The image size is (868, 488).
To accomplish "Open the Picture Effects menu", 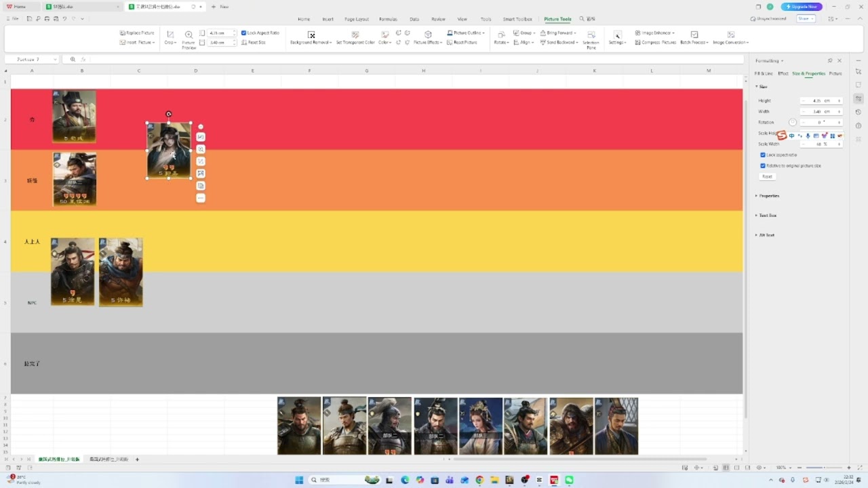I will click(x=428, y=37).
